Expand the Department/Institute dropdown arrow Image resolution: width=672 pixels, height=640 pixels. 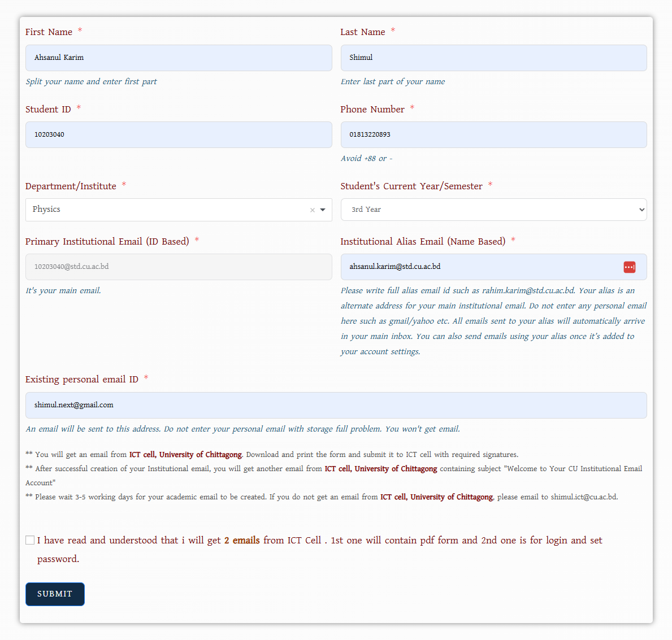point(323,210)
